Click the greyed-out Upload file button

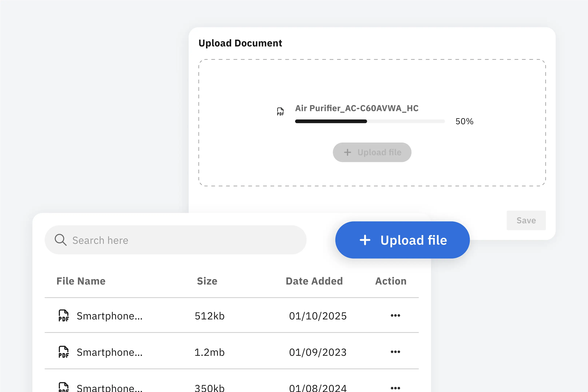[372, 152]
